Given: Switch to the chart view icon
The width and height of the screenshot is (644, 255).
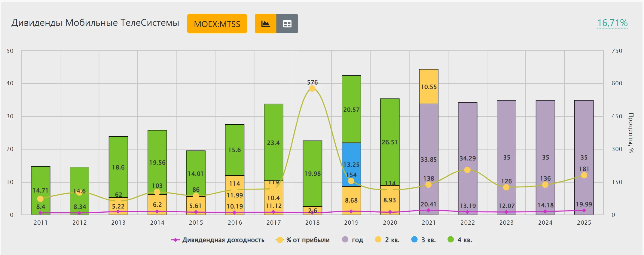Looking at the screenshot, I should click(x=265, y=23).
